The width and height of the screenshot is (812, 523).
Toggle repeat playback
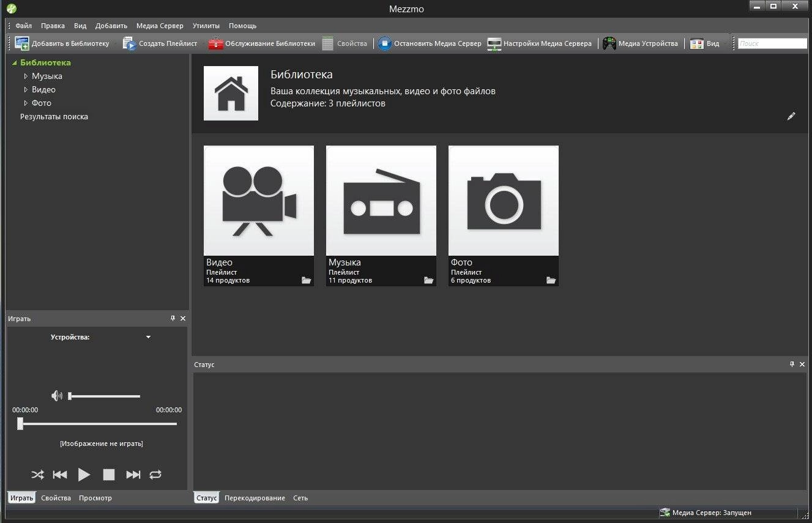click(x=155, y=474)
